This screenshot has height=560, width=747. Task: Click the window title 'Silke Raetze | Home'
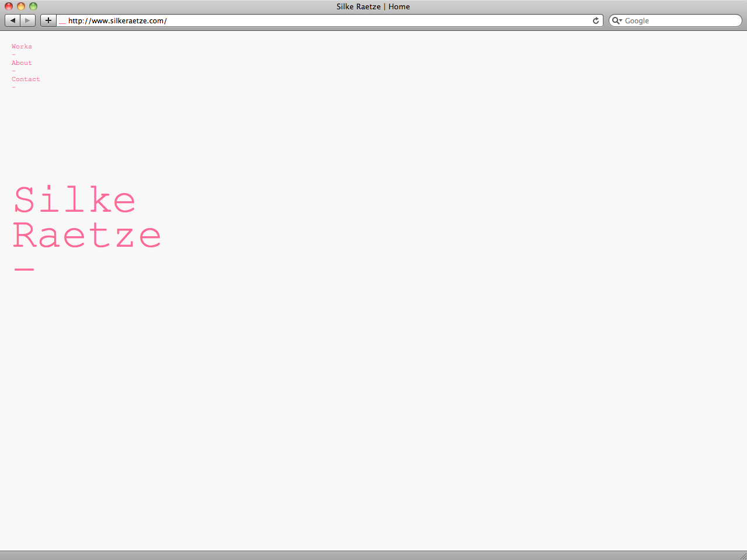373,6
